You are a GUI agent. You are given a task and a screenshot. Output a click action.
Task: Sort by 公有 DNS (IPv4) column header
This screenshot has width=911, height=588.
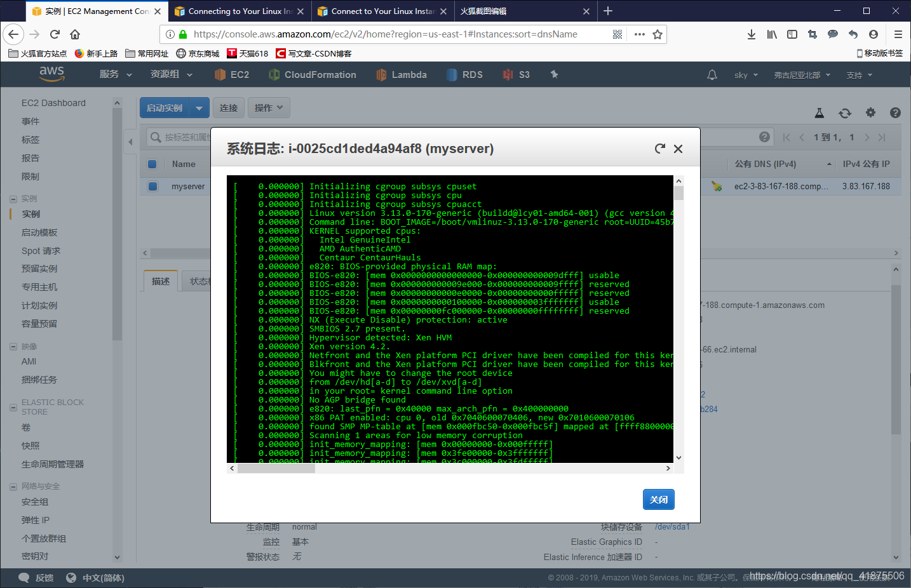(x=765, y=164)
